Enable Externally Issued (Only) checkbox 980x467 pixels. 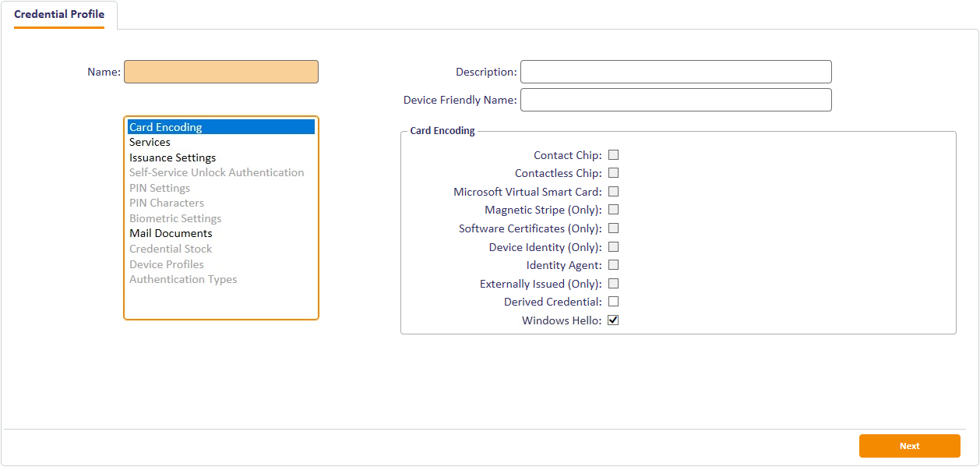[613, 284]
